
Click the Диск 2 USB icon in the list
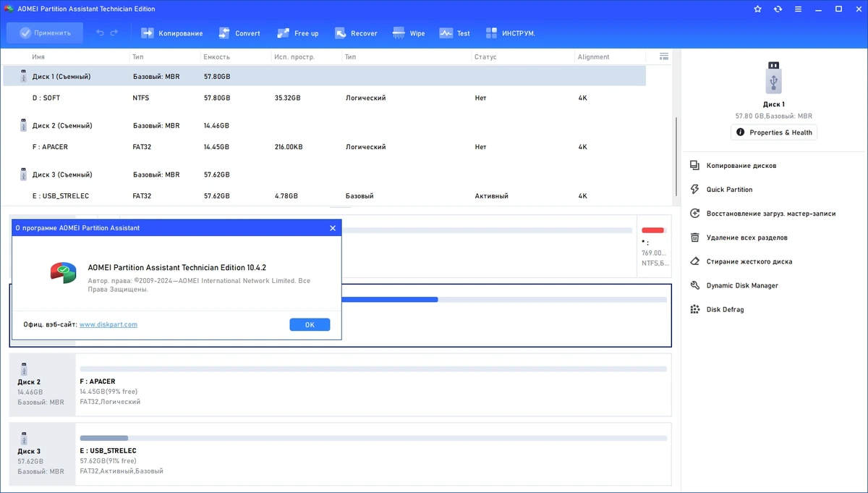point(23,125)
